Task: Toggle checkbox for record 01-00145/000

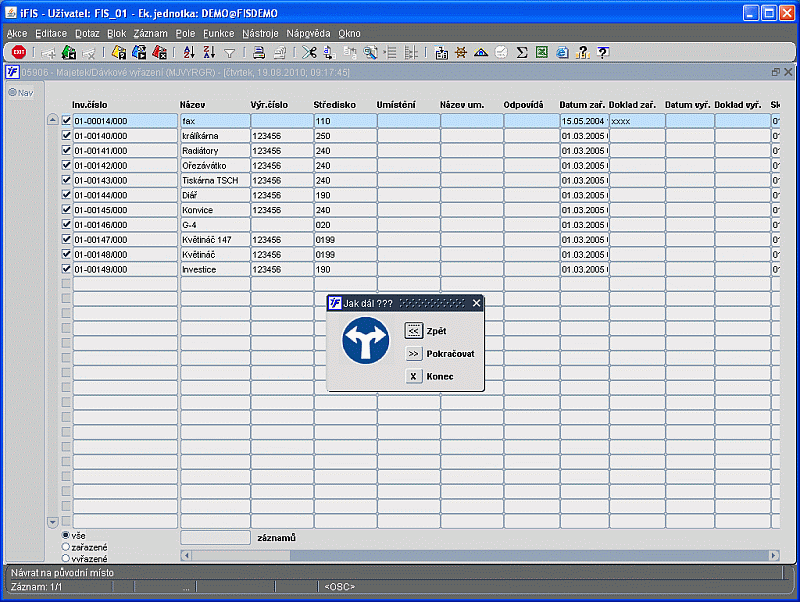Action: point(67,210)
